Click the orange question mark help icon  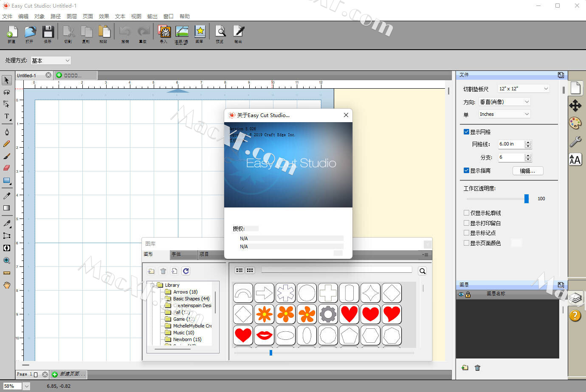575,315
